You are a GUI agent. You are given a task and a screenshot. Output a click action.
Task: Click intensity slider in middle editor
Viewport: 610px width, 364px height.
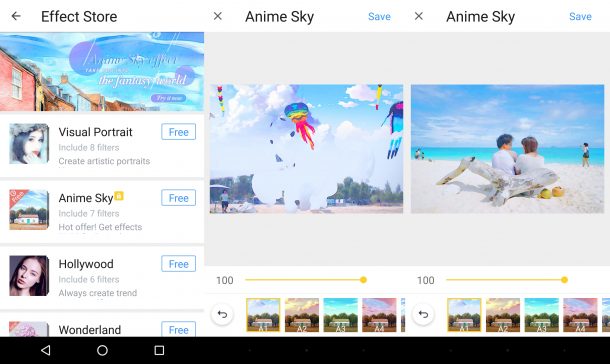306,280
